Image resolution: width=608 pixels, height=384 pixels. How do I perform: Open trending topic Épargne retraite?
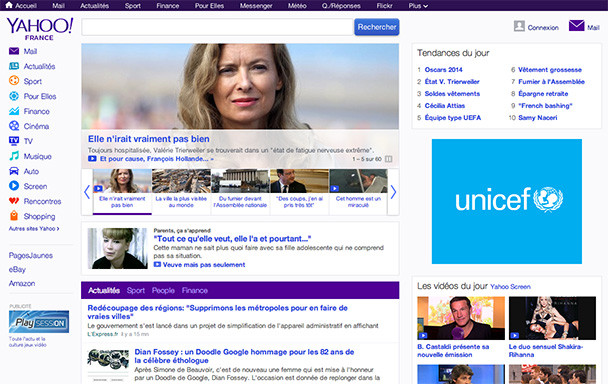click(543, 93)
